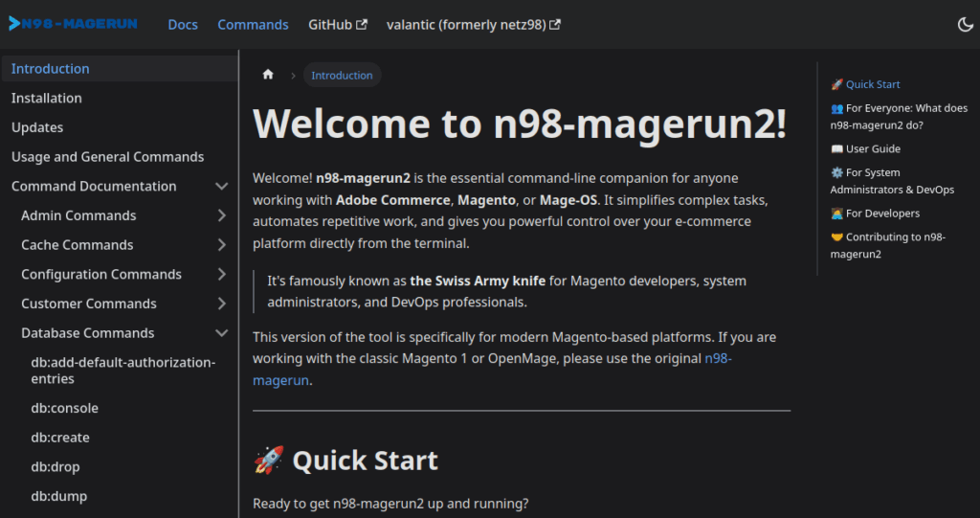The height and width of the screenshot is (518, 980).
Task: Collapse the Command Documentation chevron
Action: coord(221,187)
